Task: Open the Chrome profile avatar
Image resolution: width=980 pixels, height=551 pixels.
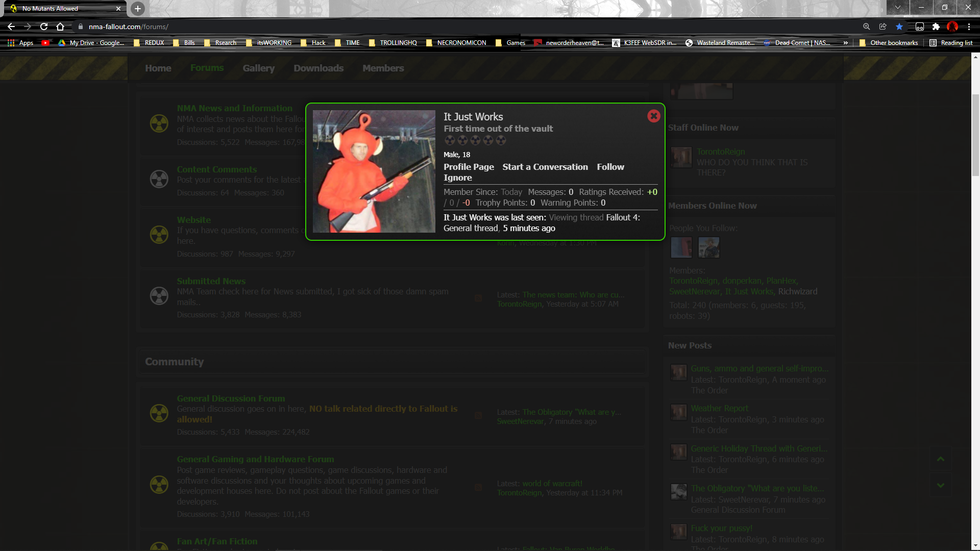Action: (952, 27)
